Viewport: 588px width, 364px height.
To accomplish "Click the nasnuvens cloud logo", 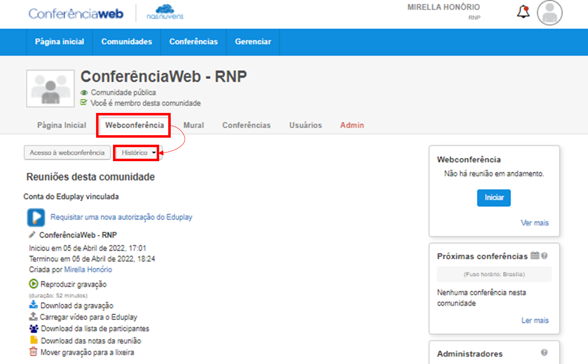I will point(165,12).
